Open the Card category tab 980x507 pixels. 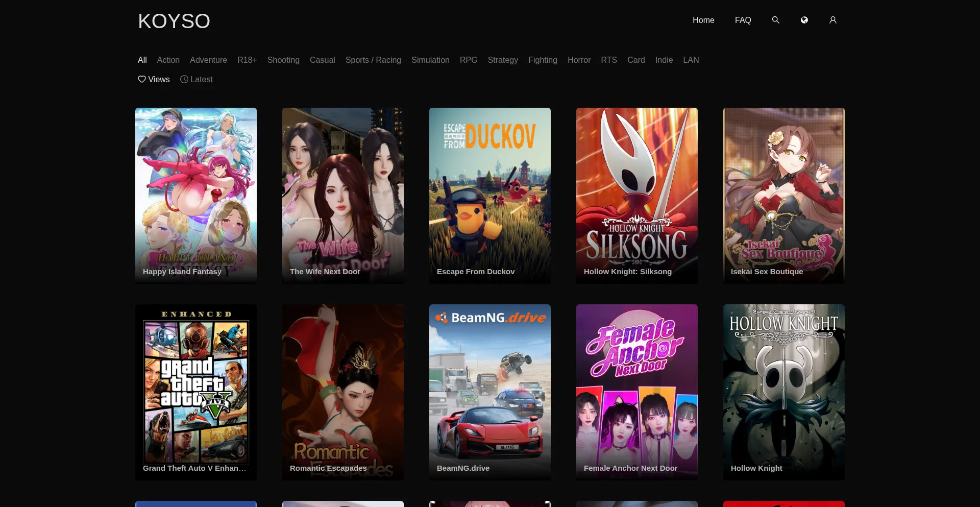[636, 60]
